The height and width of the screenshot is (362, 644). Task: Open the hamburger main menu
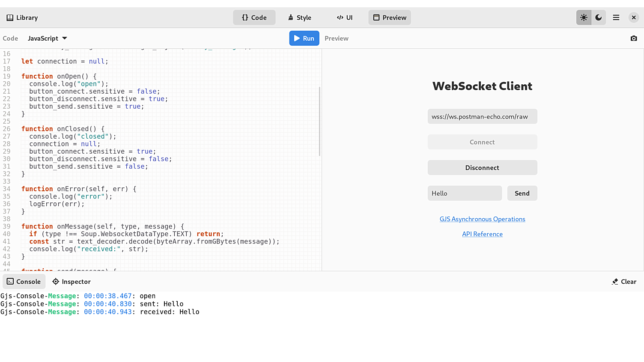616,18
